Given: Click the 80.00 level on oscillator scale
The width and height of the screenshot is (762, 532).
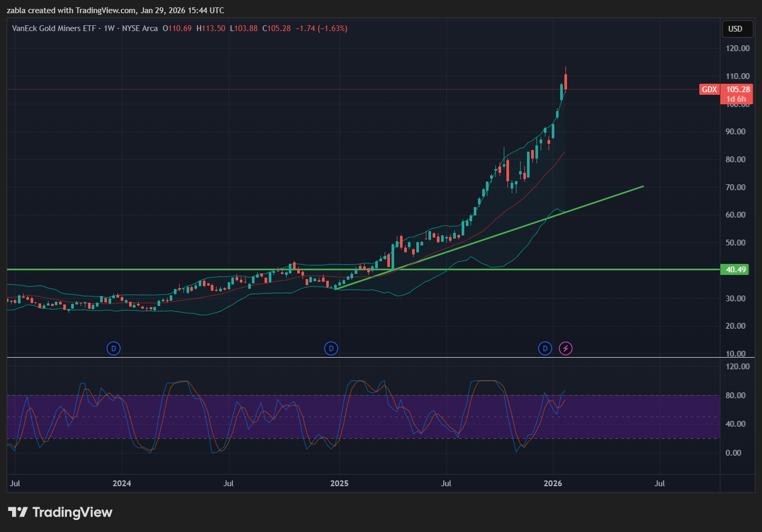Looking at the screenshot, I should (x=736, y=395).
